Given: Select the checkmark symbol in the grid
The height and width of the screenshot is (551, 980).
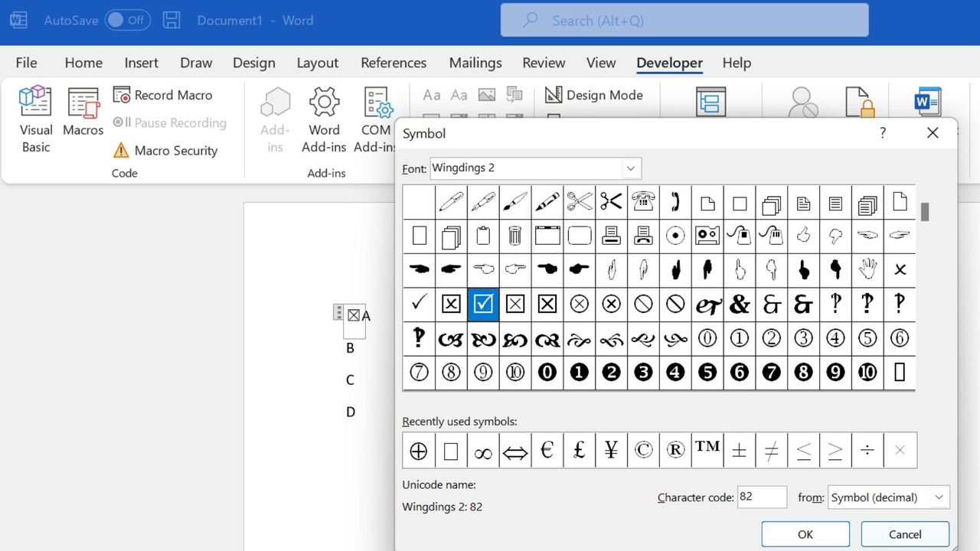Looking at the screenshot, I should tap(418, 304).
